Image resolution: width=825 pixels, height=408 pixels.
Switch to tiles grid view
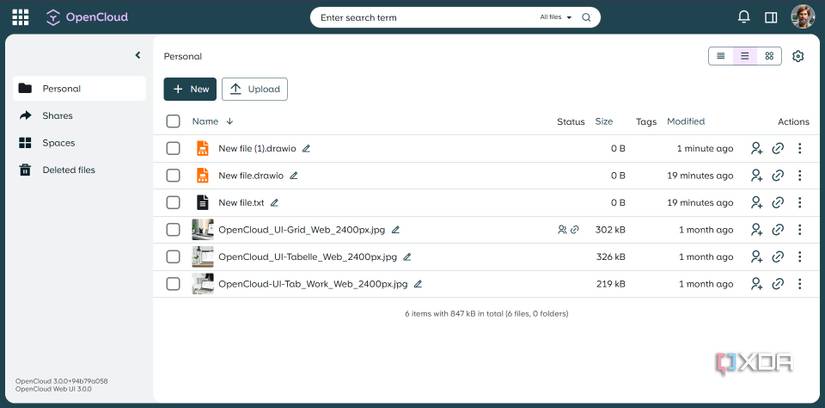(769, 56)
